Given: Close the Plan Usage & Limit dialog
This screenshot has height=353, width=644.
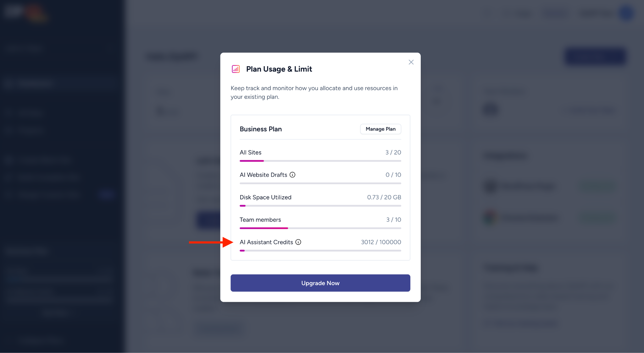Looking at the screenshot, I should (x=411, y=62).
